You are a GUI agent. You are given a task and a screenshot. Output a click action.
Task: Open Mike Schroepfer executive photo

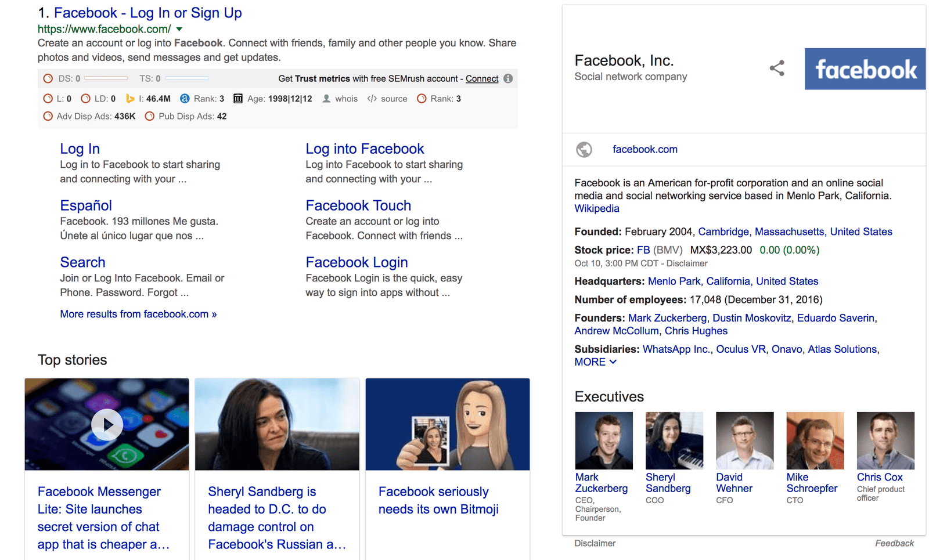click(815, 440)
